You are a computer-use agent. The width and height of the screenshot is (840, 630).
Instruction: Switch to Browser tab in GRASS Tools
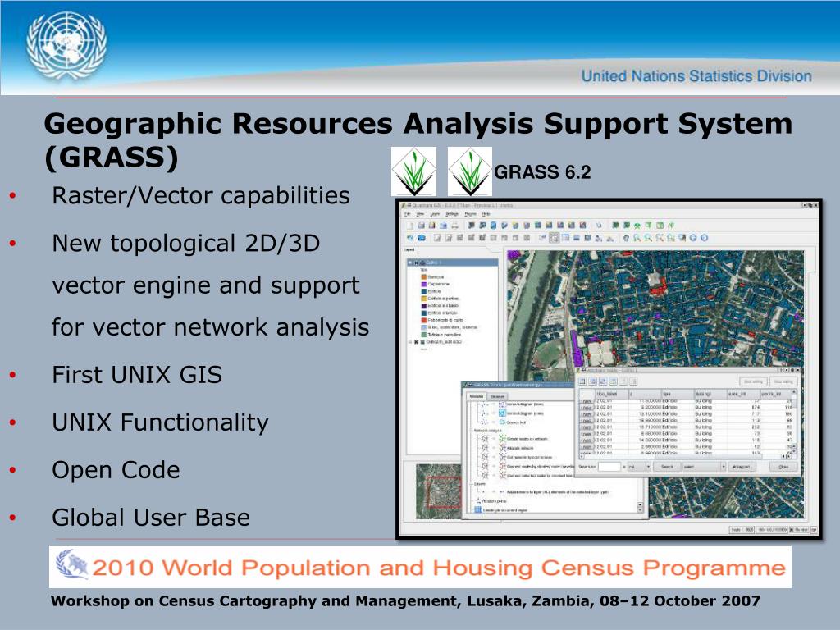point(497,396)
